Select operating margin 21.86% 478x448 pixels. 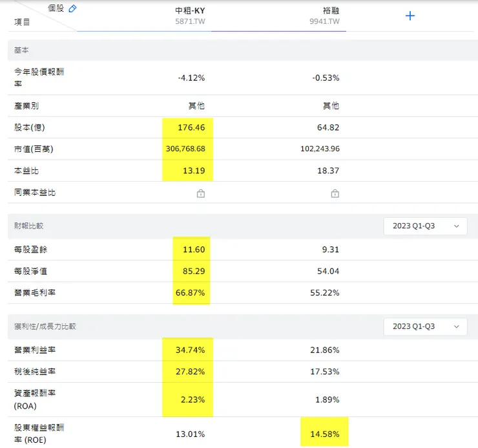pyautogui.click(x=325, y=350)
